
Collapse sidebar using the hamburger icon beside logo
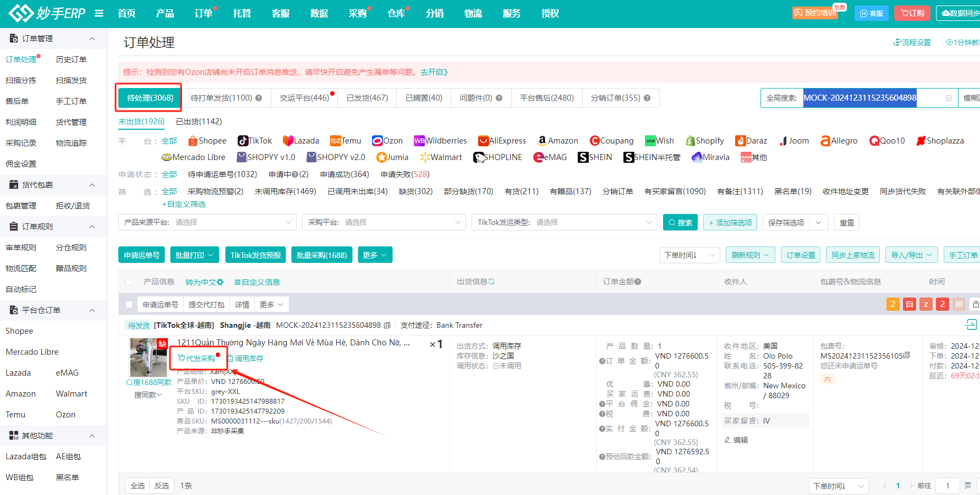[x=98, y=13]
